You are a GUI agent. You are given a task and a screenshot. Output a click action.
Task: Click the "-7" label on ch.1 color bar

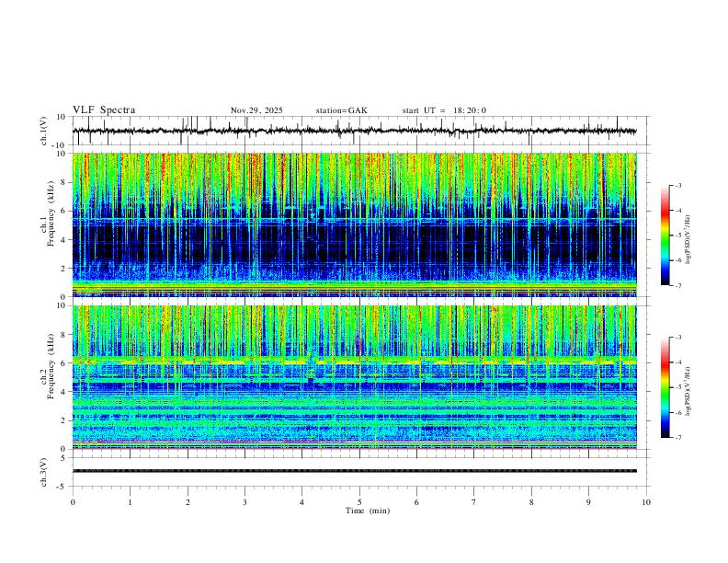(678, 286)
